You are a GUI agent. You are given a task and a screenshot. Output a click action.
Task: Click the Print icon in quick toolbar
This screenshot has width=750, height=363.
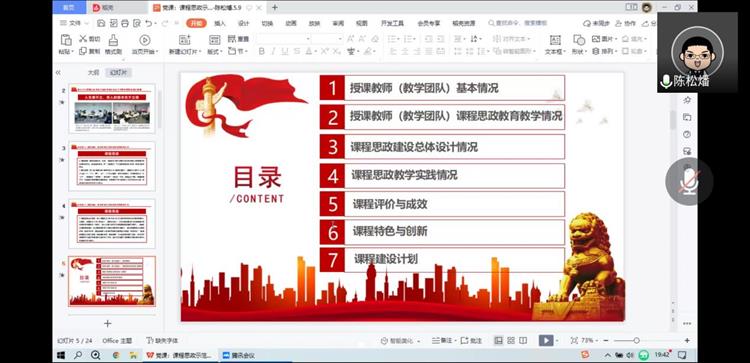point(125,23)
